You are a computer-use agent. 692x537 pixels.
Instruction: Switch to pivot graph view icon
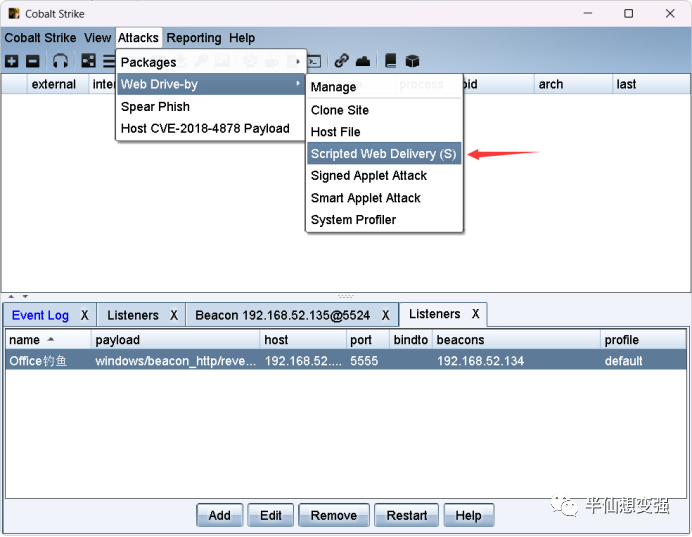coord(88,61)
